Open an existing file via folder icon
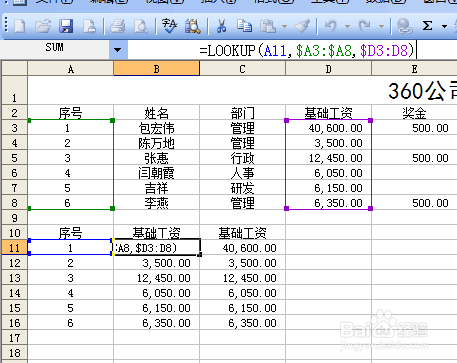This screenshot has height=363, width=457. 43,26
